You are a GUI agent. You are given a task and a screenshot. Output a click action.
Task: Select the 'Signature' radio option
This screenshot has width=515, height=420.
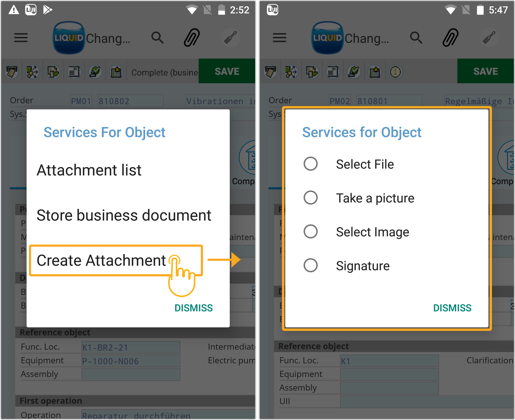(311, 265)
